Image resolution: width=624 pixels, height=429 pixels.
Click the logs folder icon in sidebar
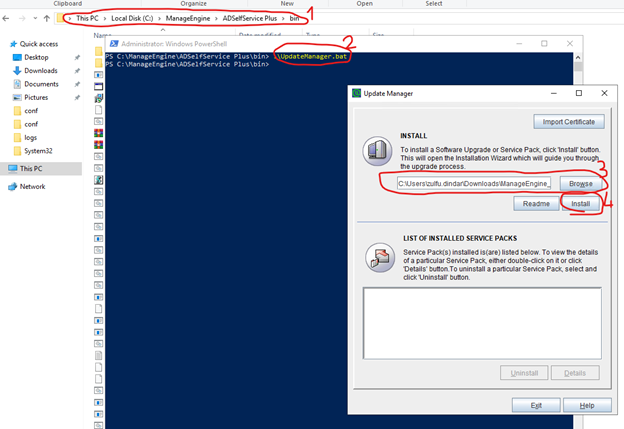[17, 138]
